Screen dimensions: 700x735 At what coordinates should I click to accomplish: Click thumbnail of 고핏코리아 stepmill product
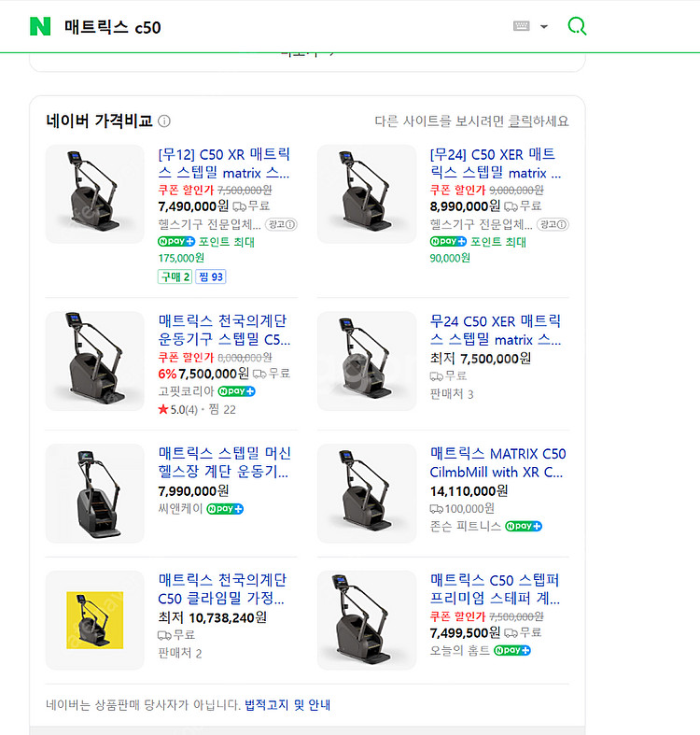(94, 360)
